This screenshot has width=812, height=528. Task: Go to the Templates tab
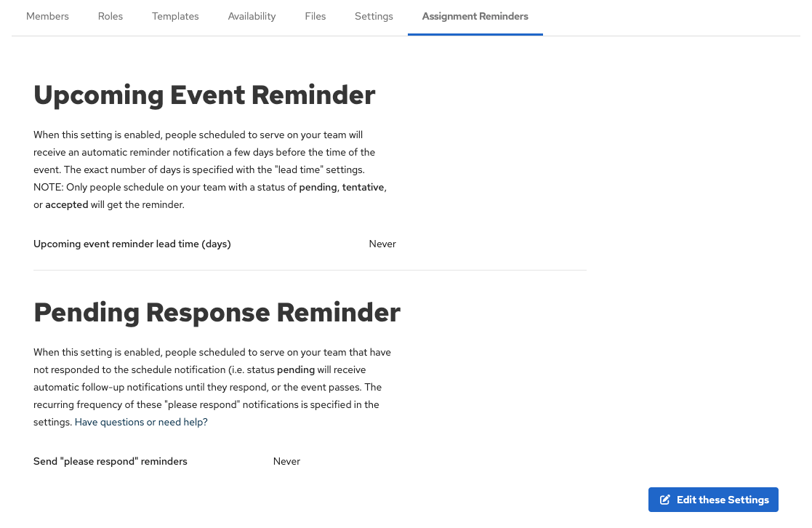click(x=175, y=16)
